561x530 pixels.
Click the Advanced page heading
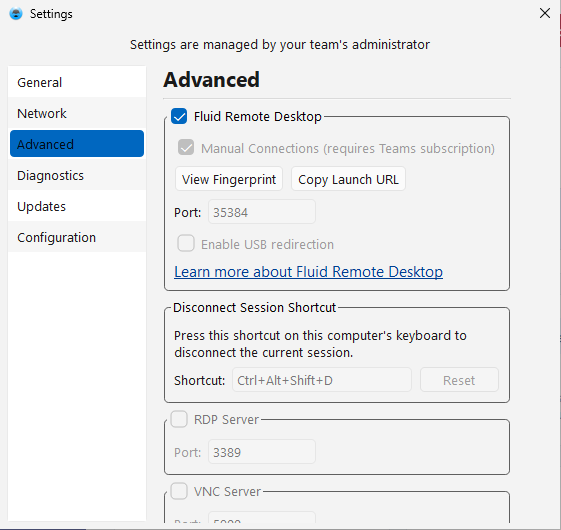pyautogui.click(x=211, y=79)
